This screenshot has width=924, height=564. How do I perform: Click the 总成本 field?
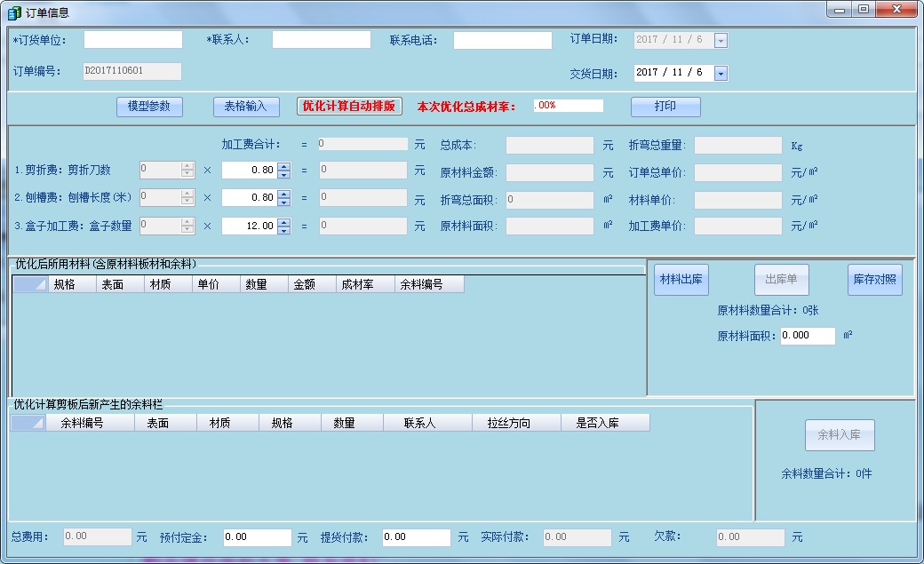click(x=550, y=146)
